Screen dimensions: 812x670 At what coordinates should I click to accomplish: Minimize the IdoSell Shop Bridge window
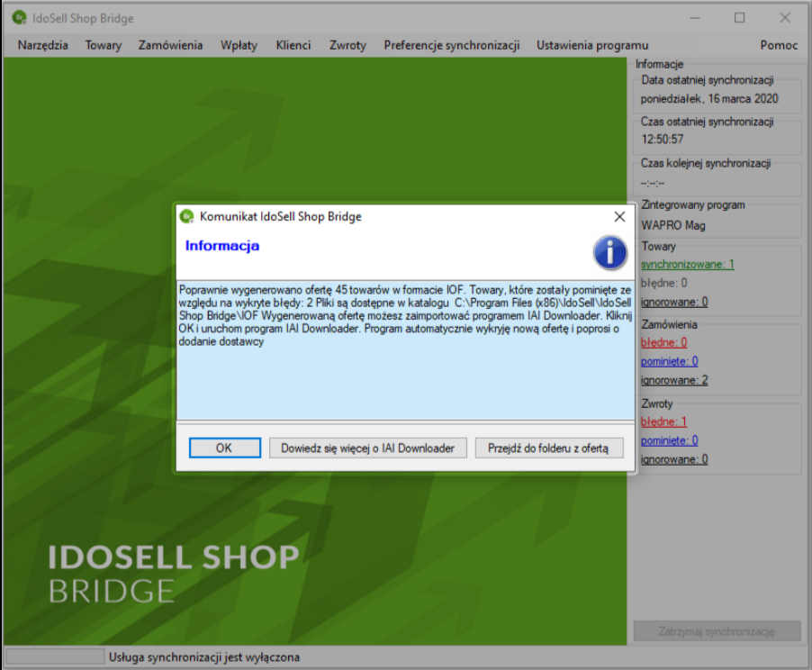(695, 18)
